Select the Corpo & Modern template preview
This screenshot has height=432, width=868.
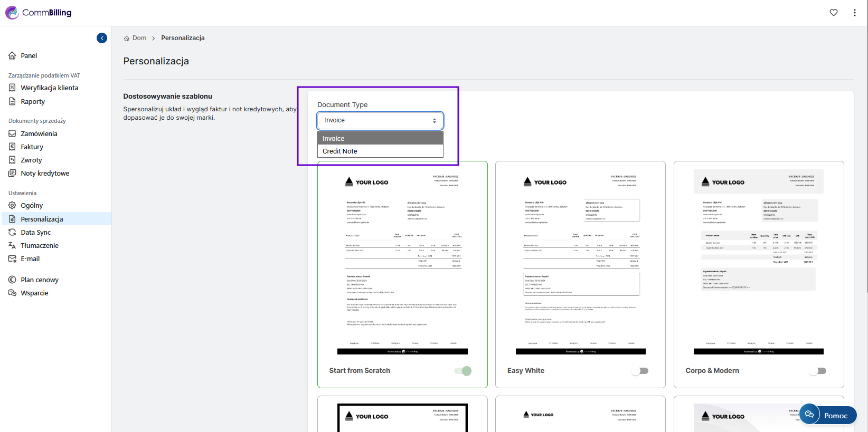(x=758, y=262)
